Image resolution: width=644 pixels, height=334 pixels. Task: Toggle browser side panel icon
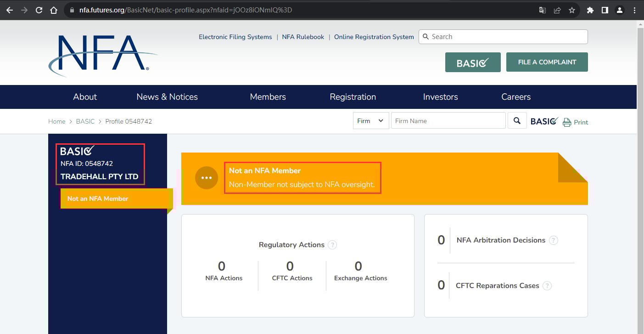605,10
